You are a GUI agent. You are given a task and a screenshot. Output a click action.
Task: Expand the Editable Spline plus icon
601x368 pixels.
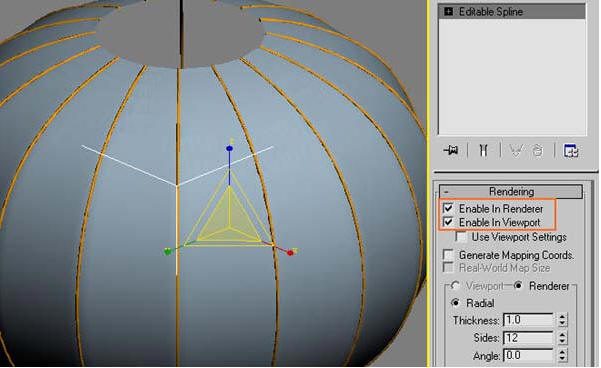click(x=448, y=12)
